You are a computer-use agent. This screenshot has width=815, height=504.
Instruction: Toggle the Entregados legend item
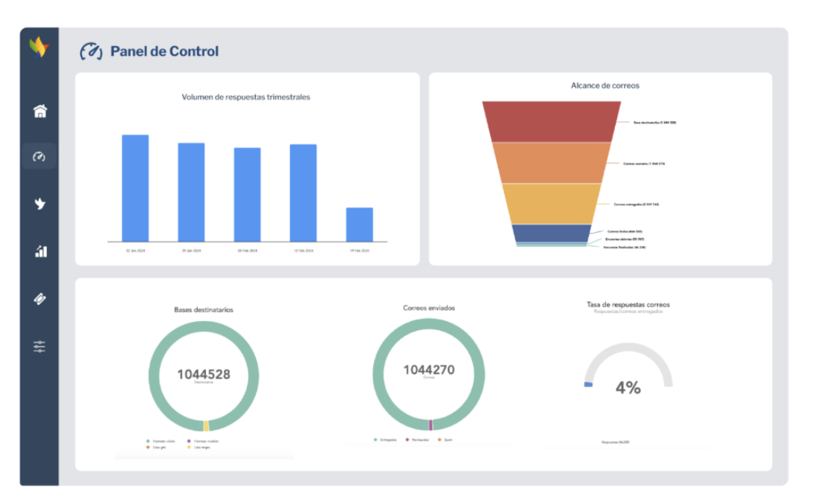tap(387, 440)
